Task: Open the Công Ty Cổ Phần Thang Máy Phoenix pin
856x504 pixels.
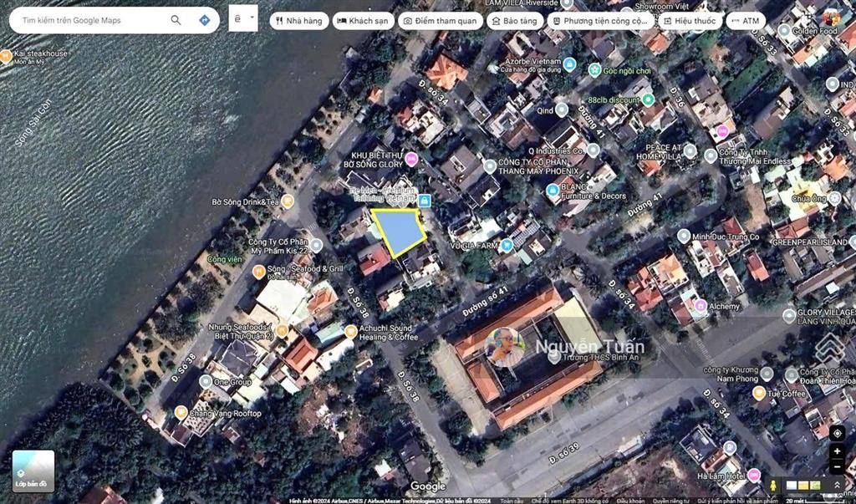Action: (490, 166)
